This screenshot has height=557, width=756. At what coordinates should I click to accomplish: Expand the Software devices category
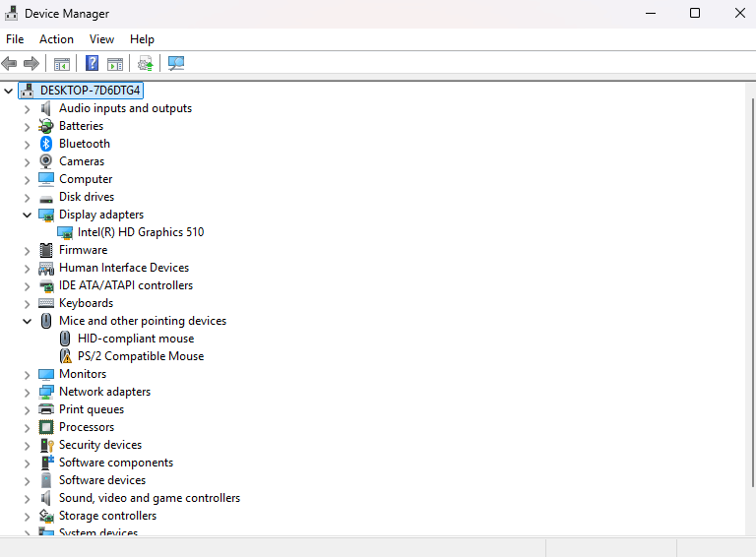pos(27,481)
